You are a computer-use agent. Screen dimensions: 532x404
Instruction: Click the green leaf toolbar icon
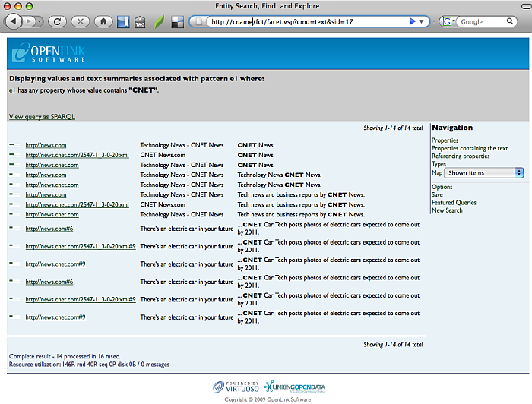pos(159,22)
